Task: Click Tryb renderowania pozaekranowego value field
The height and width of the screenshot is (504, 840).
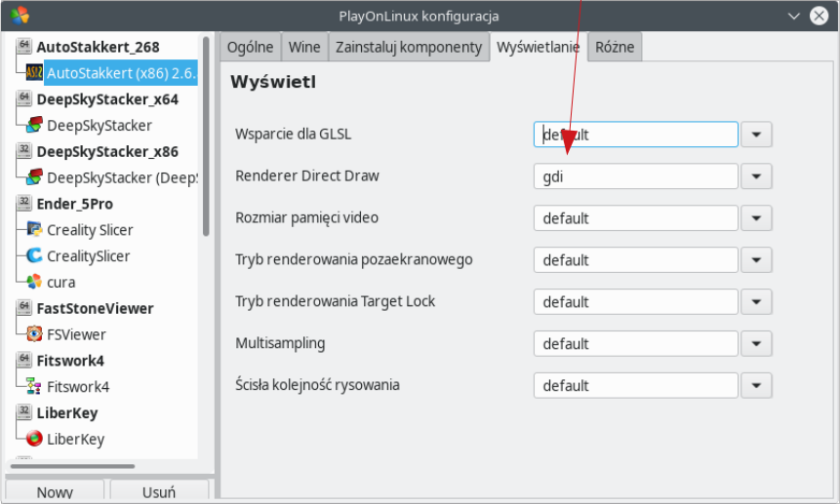Action: 636,259
